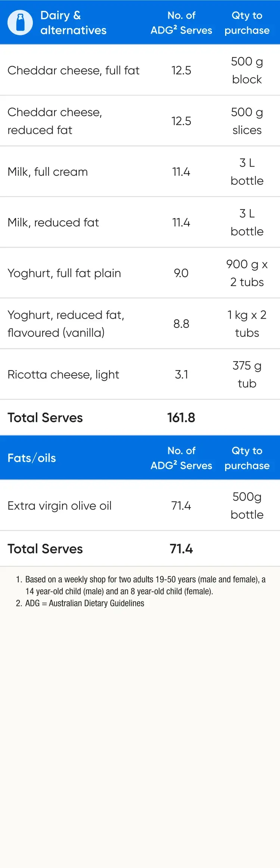The image size is (280, 868).
Task: Click Yoghurt, reduced fat, flavoured (vanilla)
Action: [66, 324]
